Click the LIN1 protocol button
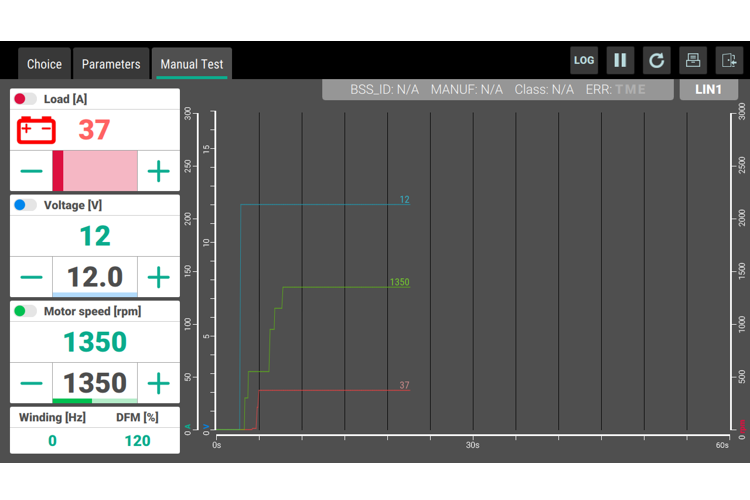This screenshot has height=500, width=750. click(708, 89)
